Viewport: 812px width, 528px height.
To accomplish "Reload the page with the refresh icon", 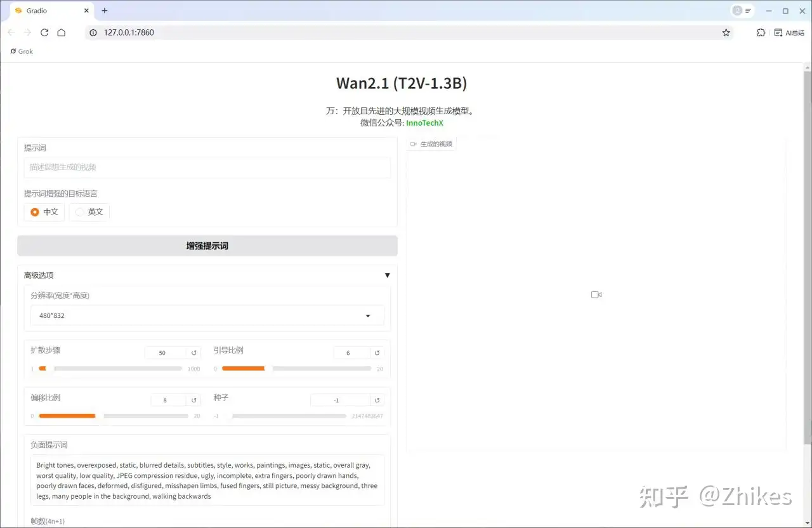I will [44, 32].
